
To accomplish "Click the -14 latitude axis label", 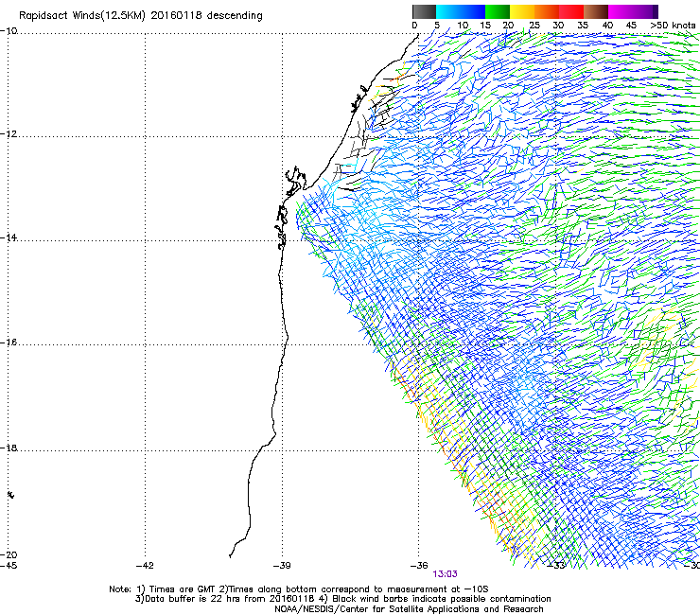I will tap(9, 237).
